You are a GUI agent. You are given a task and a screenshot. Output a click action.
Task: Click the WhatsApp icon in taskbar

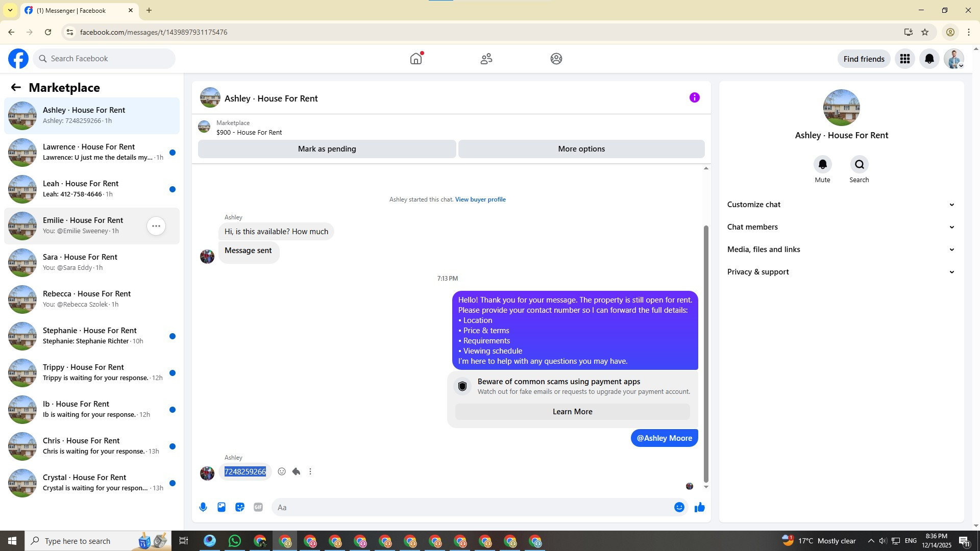click(235, 541)
